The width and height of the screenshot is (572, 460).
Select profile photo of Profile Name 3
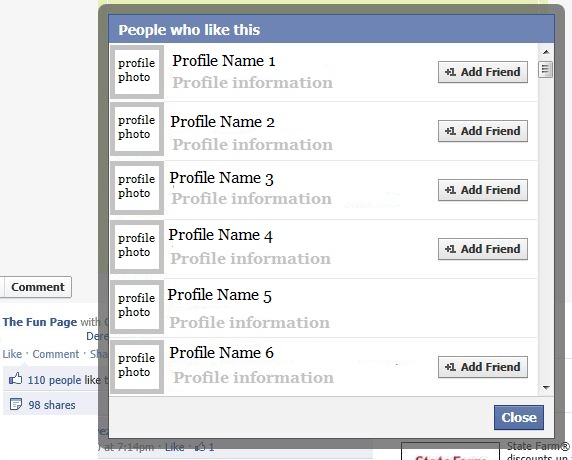tap(137, 188)
